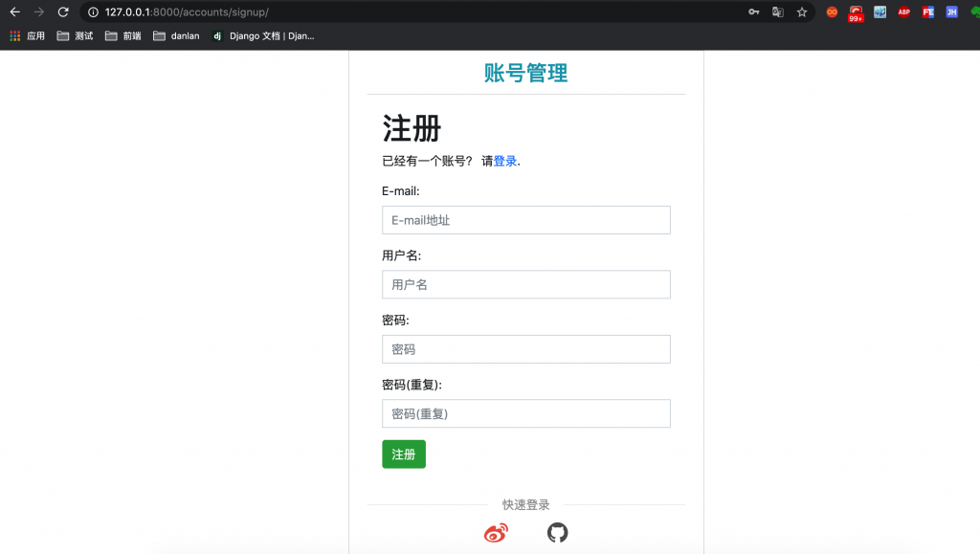The image size is (980, 554).
Task: Reload the signup page
Action: click(x=63, y=12)
